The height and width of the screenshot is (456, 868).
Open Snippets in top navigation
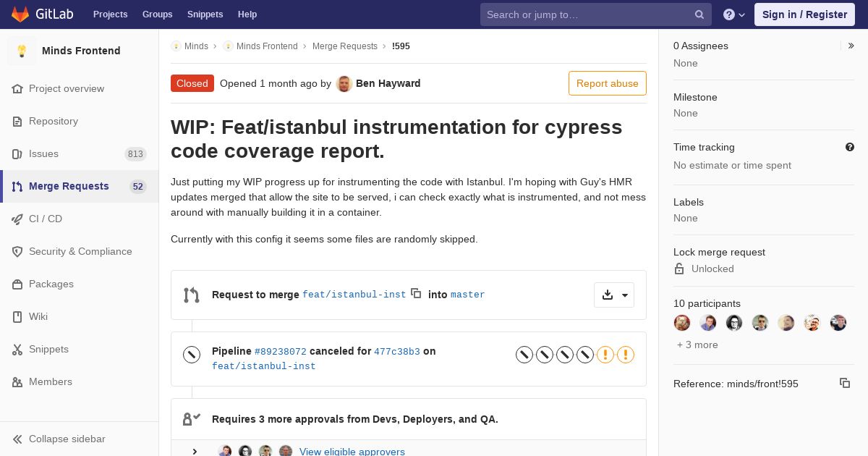[x=205, y=14]
